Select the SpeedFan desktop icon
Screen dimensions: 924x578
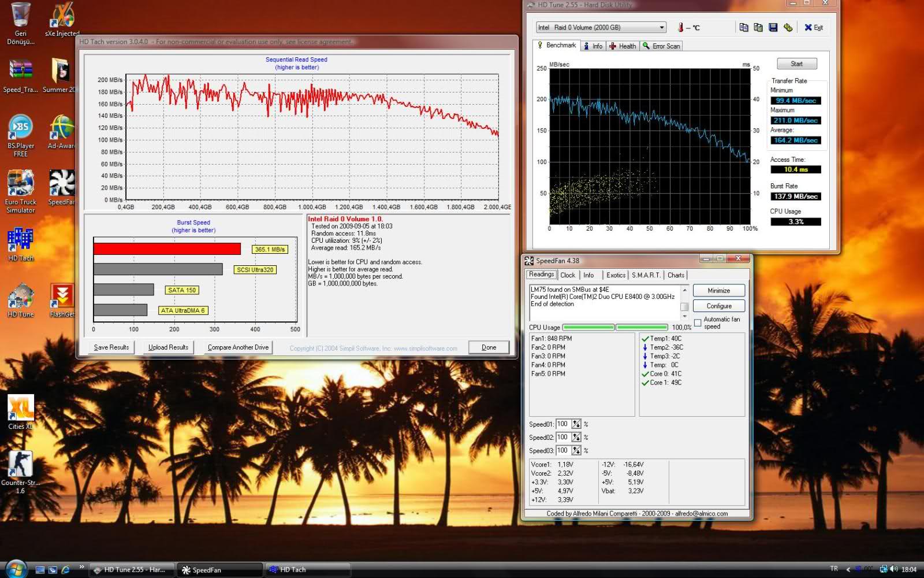tap(61, 187)
